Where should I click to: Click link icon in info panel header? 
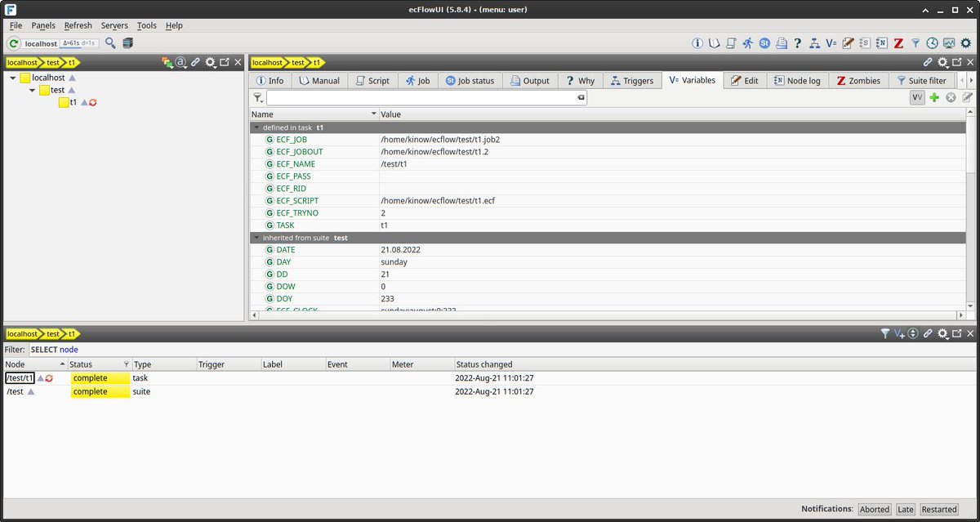(x=929, y=62)
